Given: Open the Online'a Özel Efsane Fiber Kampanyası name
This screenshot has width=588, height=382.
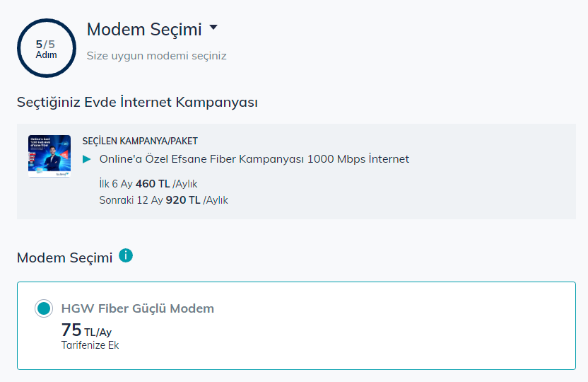Looking at the screenshot, I should tap(201, 159).
